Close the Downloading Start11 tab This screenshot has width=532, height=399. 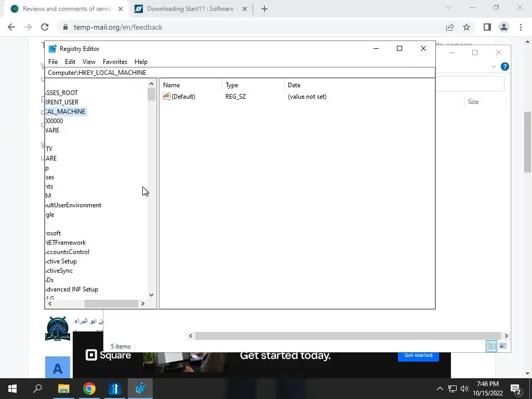tap(245, 9)
